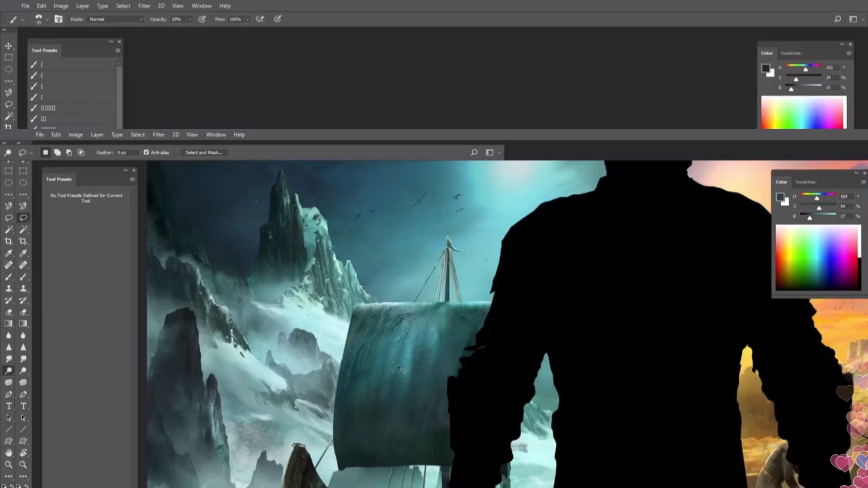Open the blending Mode dropdown showing Normal
The height and width of the screenshot is (488, 868).
[116, 19]
